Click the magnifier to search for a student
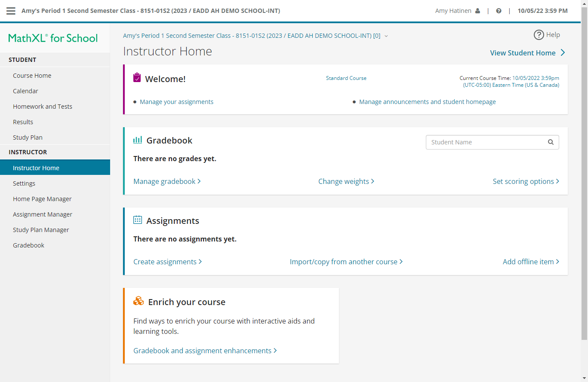Image resolution: width=588 pixels, height=382 pixels. 551,142
